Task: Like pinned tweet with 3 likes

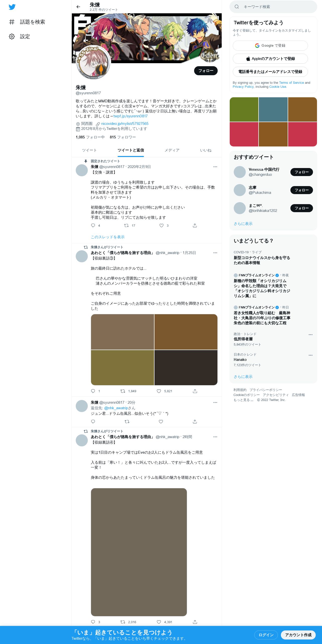Action: 162,225
